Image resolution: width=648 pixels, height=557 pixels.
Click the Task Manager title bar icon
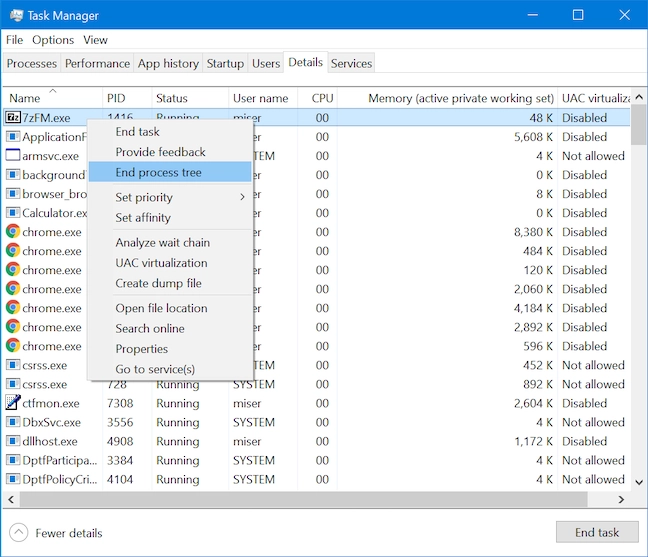(17, 15)
